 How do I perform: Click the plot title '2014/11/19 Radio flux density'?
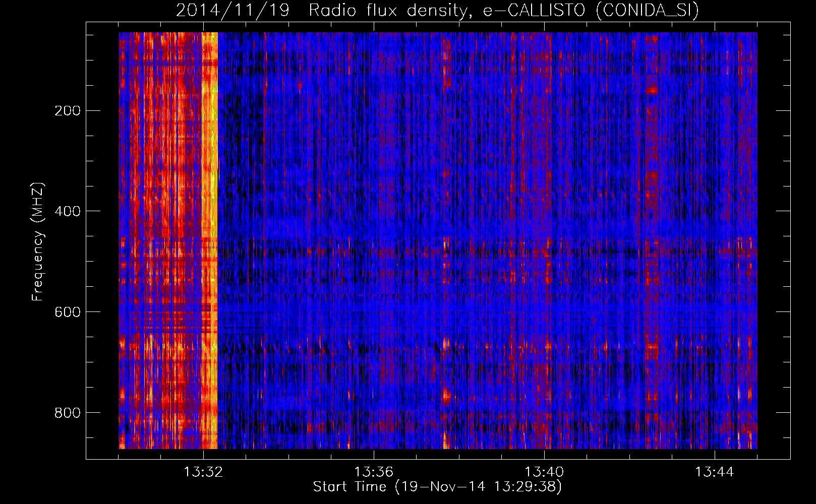tap(321, 11)
